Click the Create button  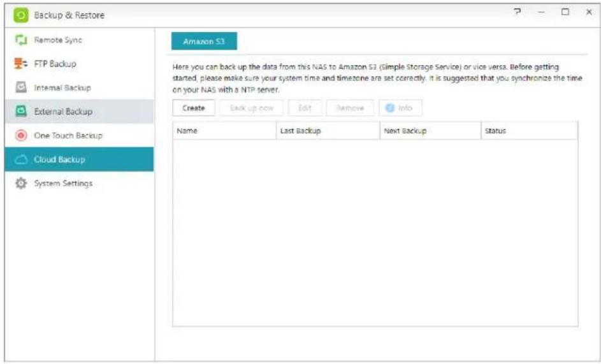(194, 108)
